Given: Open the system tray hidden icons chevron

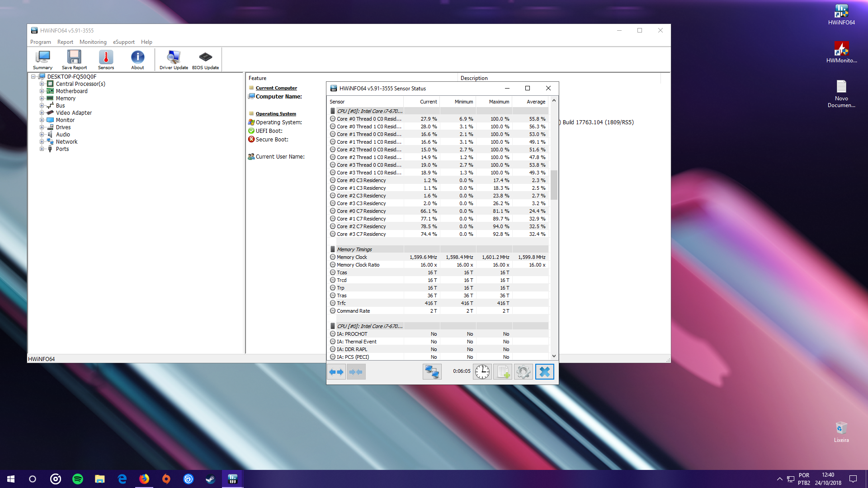Looking at the screenshot, I should pyautogui.click(x=779, y=479).
